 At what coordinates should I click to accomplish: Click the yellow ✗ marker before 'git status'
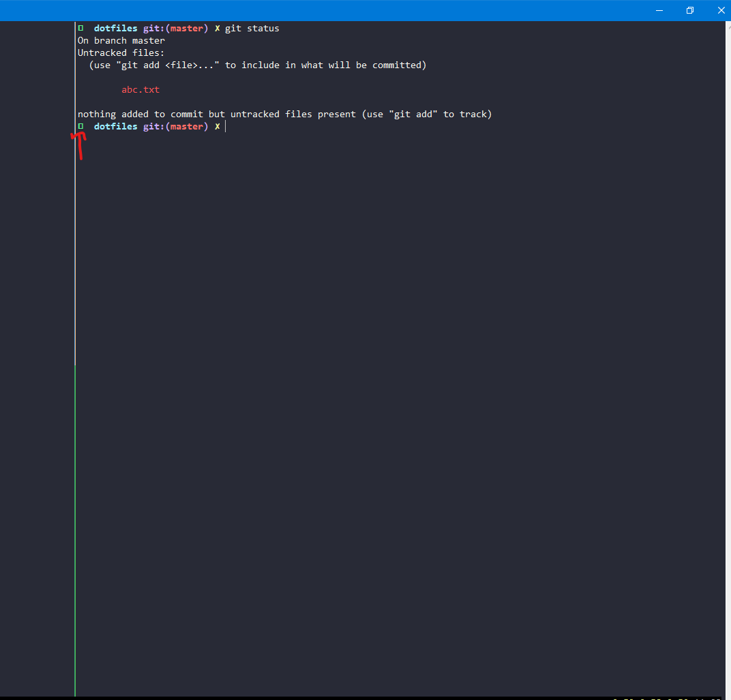click(x=218, y=29)
